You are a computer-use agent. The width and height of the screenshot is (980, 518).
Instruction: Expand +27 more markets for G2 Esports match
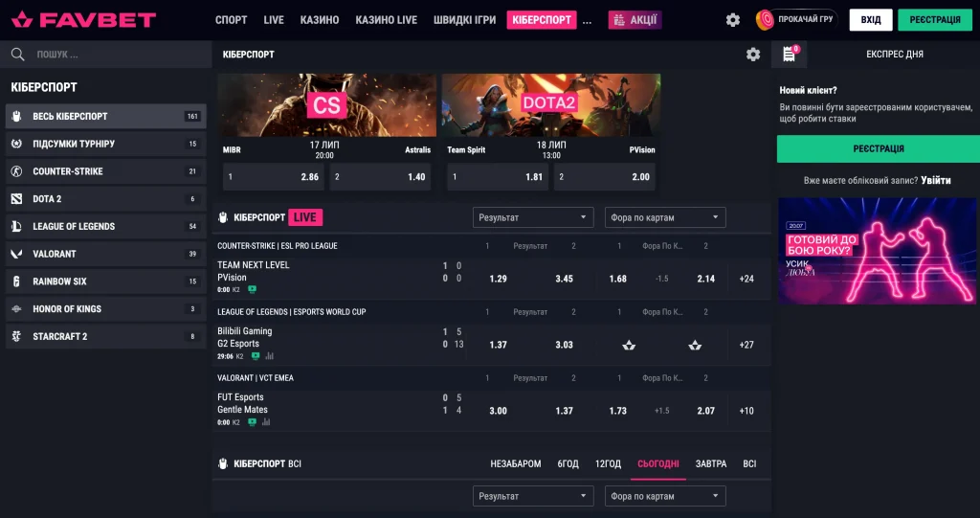[746, 345]
